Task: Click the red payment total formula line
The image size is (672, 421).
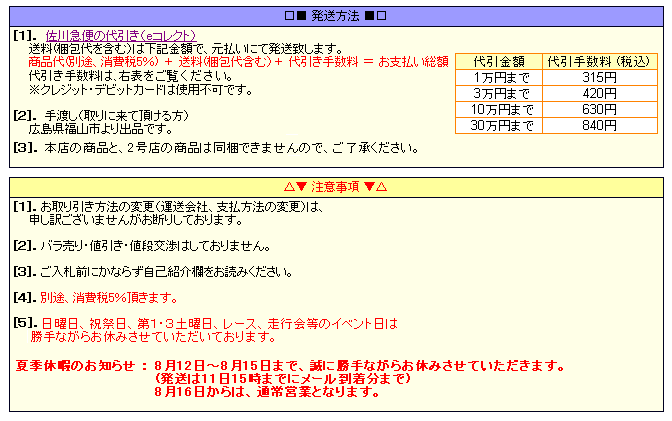Action: pos(238,62)
